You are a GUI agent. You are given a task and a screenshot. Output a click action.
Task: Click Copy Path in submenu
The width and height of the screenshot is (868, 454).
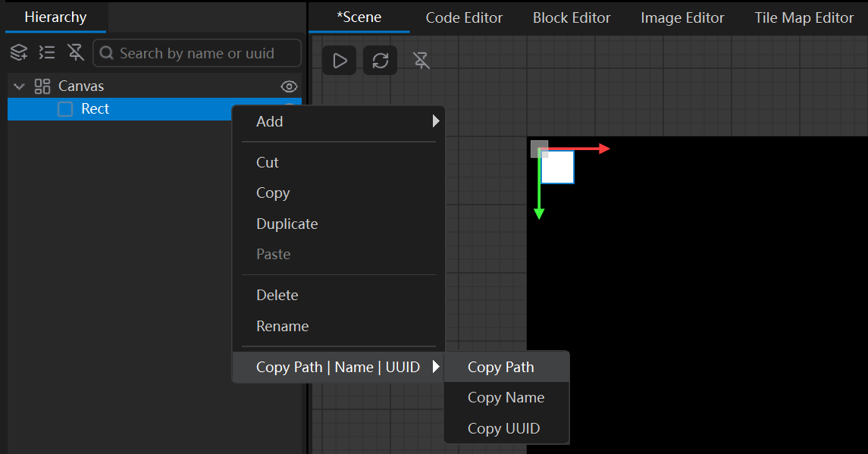click(506, 367)
